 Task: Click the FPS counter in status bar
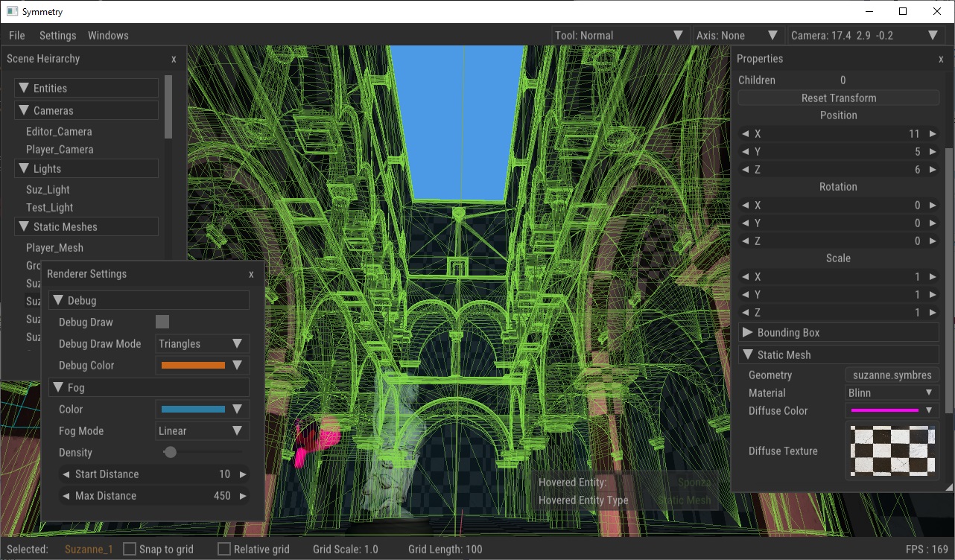[x=927, y=549]
